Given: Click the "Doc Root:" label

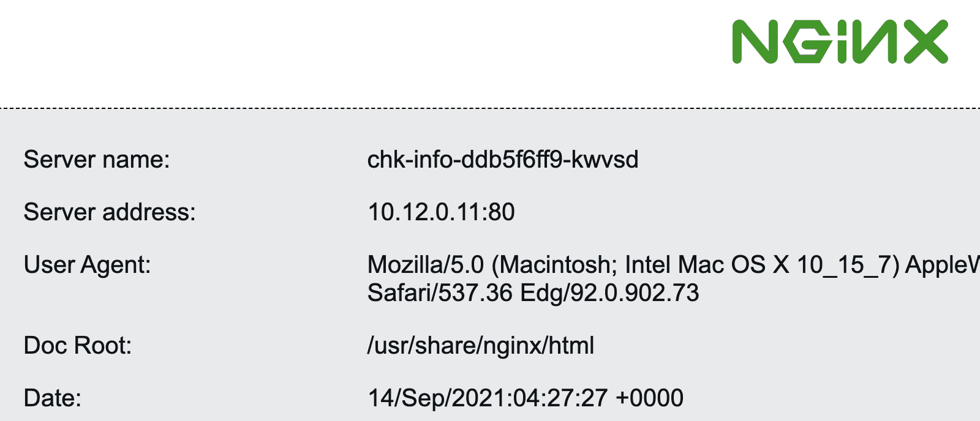Looking at the screenshot, I should 78,346.
